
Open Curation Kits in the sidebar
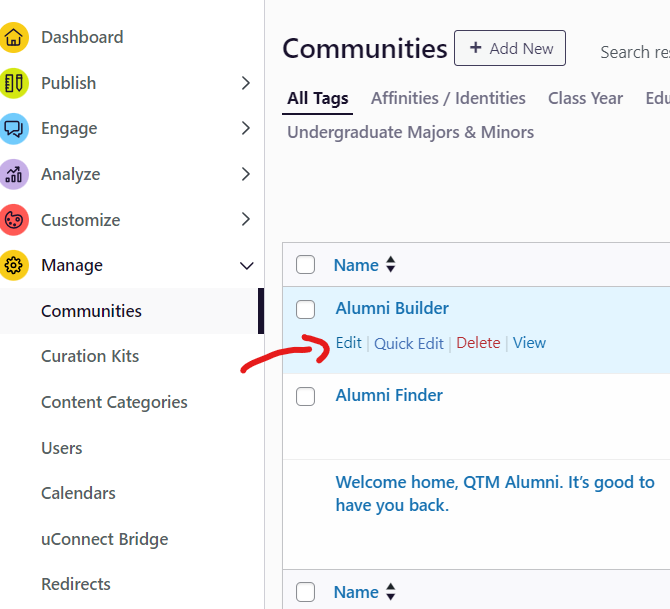pyautogui.click(x=90, y=356)
